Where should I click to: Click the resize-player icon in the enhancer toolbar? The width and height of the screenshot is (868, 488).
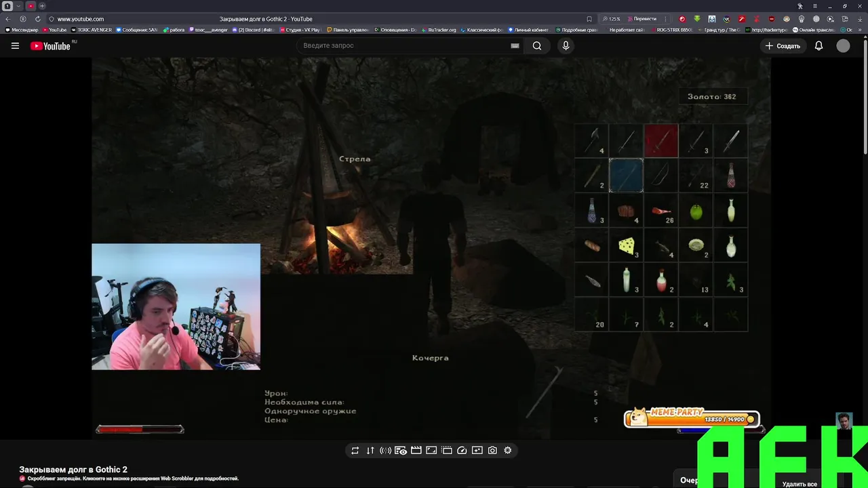pyautogui.click(x=431, y=450)
